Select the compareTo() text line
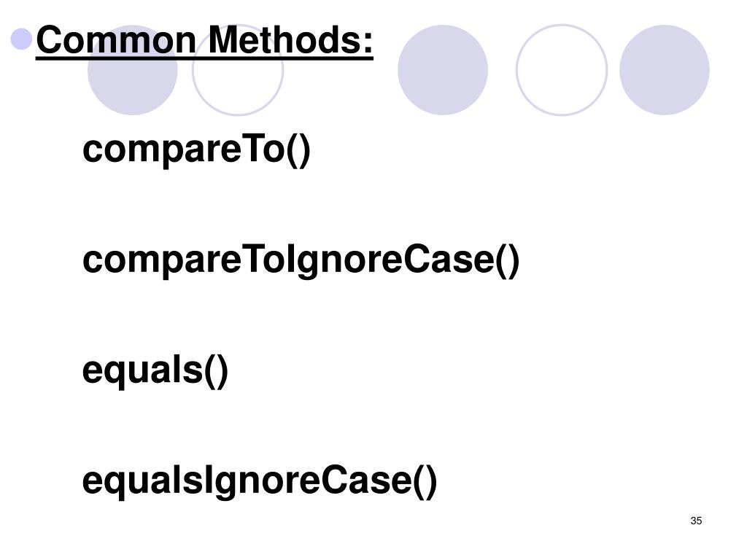The image size is (747, 560). click(x=196, y=150)
